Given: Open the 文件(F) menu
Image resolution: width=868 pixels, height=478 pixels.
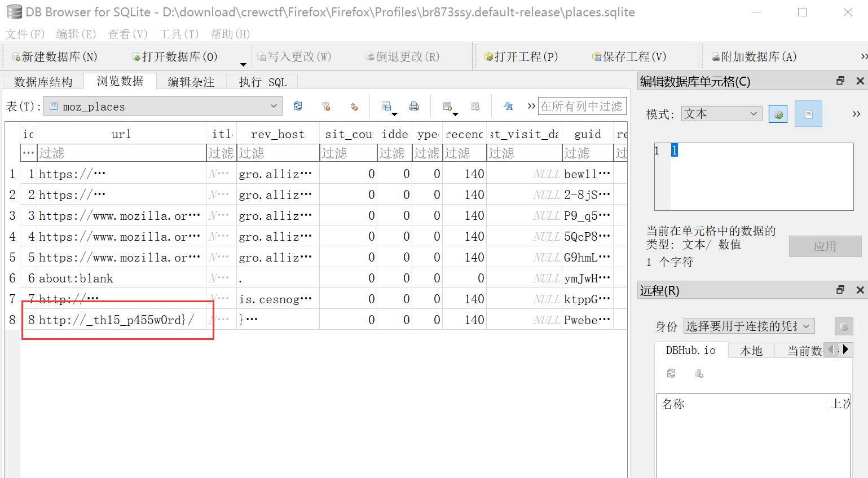Looking at the screenshot, I should pos(25,34).
